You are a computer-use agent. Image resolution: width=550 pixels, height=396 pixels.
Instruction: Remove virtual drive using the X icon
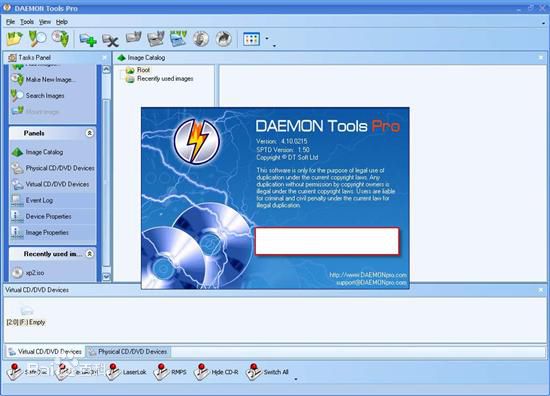pos(110,40)
